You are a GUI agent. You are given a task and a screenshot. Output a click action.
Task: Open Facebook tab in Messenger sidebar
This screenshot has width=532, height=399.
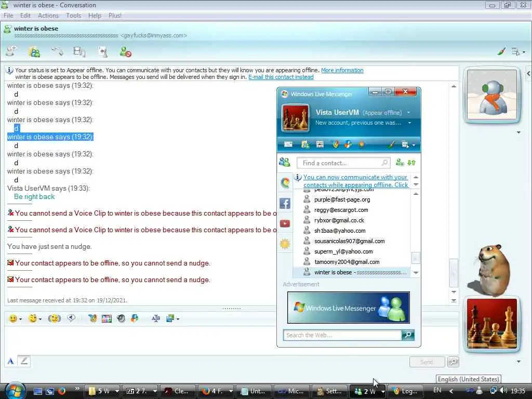(285, 203)
